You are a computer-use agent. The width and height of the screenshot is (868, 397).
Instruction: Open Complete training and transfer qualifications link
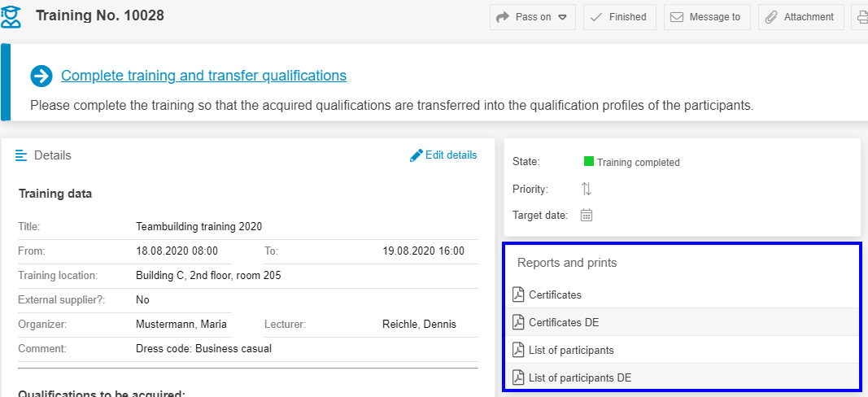[203, 76]
